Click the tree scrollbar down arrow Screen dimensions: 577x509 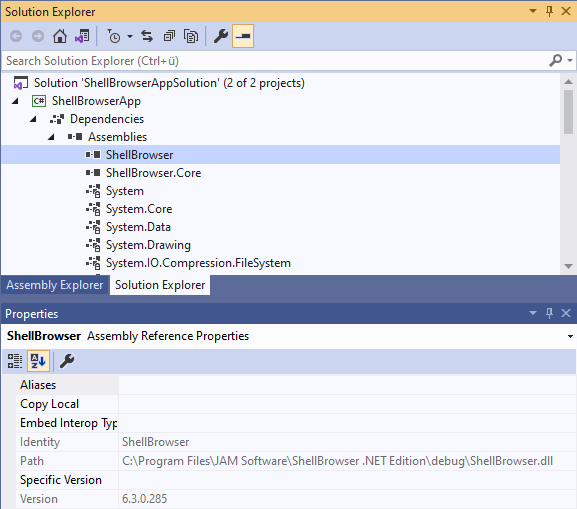[x=568, y=266]
